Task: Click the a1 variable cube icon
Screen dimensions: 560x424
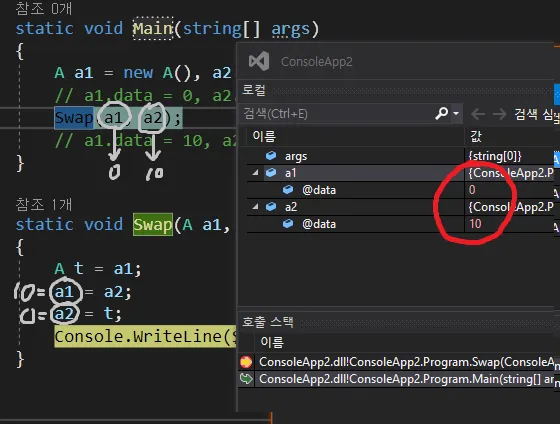Action: [x=271, y=173]
